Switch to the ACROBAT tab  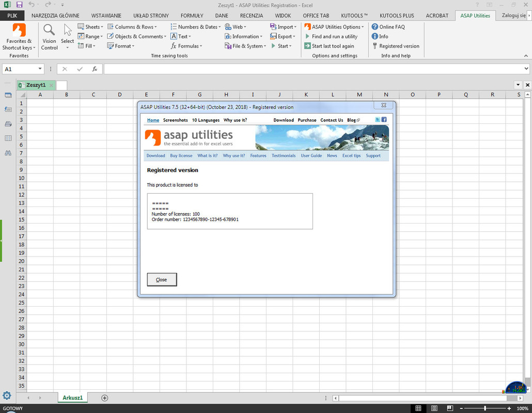437,15
